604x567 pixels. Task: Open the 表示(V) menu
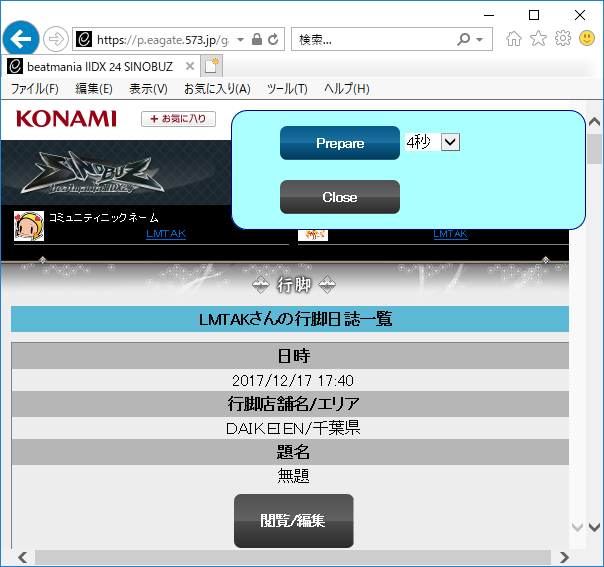148,89
